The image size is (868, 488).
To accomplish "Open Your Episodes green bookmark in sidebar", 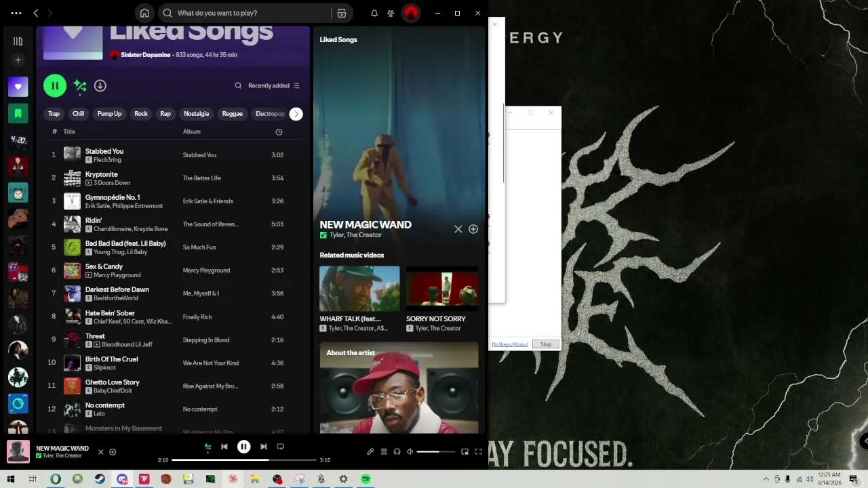I will click(x=18, y=113).
